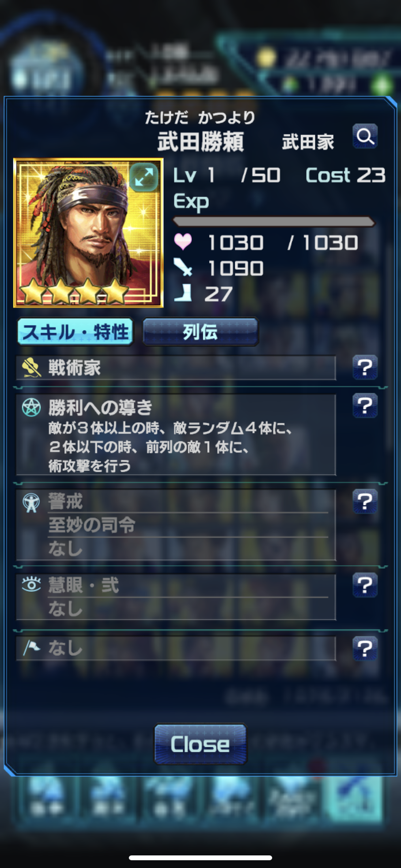The height and width of the screenshot is (868, 401).
Task: Open help for 戦術家 trait
Action: point(365,367)
